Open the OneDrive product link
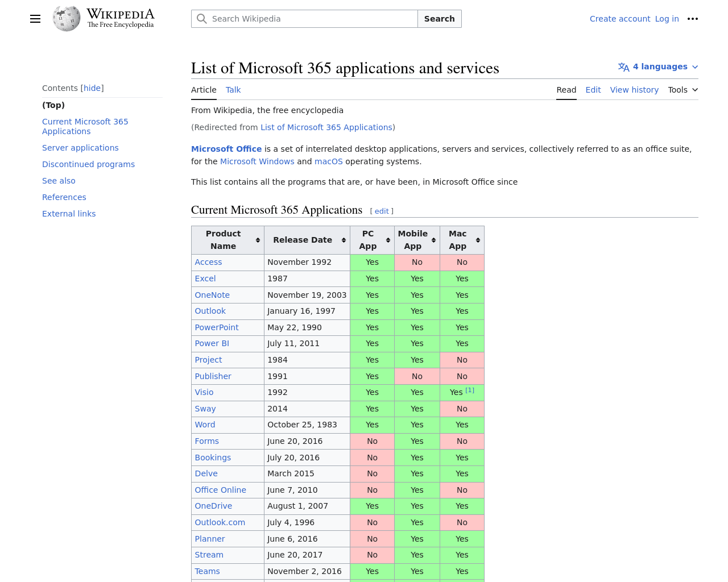This screenshot has height=582, width=728. (213, 506)
